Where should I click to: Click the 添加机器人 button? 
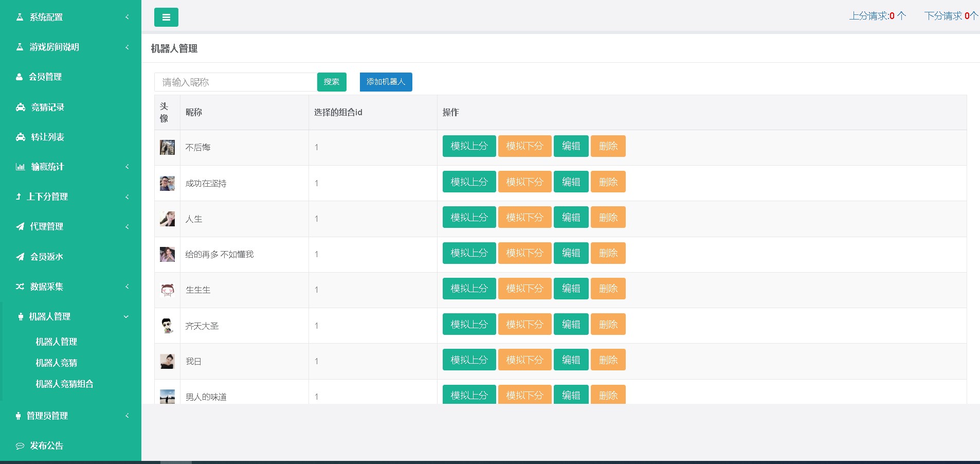pos(386,82)
